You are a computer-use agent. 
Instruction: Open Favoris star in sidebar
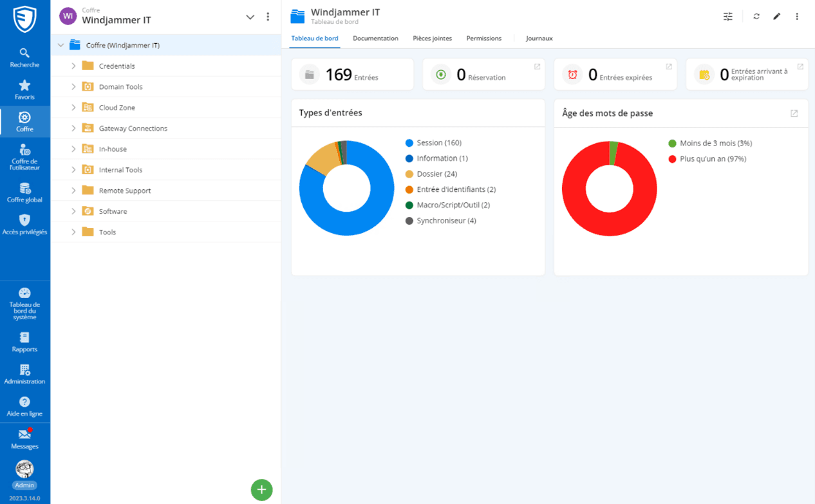(x=24, y=89)
